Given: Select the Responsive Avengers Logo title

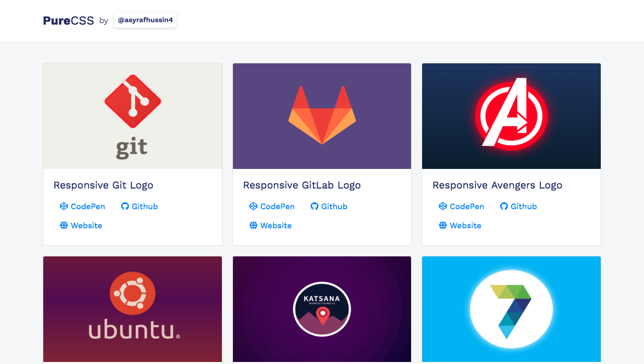Looking at the screenshot, I should coord(497,185).
